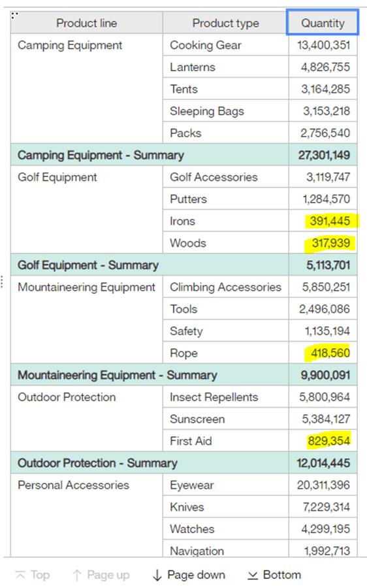367x588 pixels.
Task: Click the highlighted quantity 418,560
Action: coord(330,353)
